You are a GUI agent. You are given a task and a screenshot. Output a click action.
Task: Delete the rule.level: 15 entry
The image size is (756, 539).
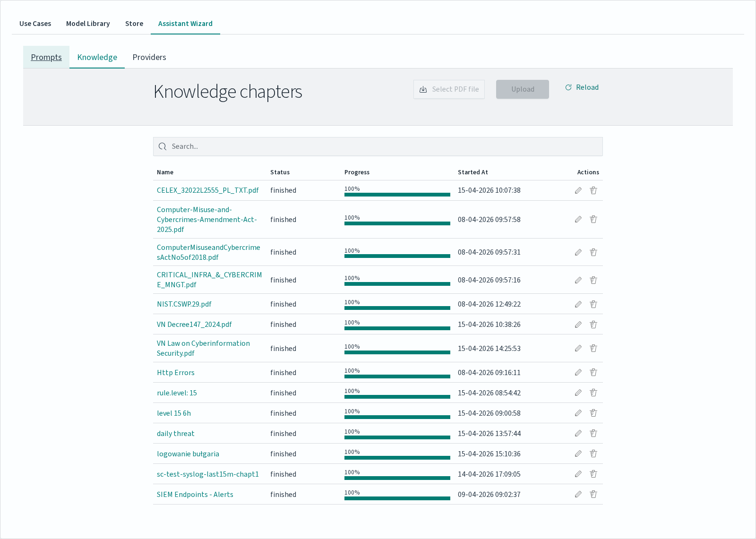click(x=593, y=393)
